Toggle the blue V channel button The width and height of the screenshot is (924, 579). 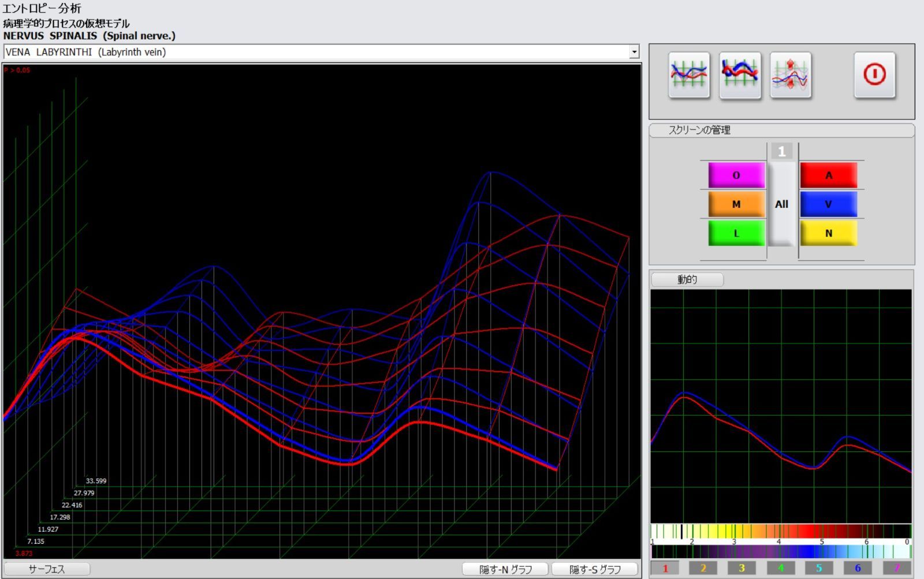coord(828,204)
